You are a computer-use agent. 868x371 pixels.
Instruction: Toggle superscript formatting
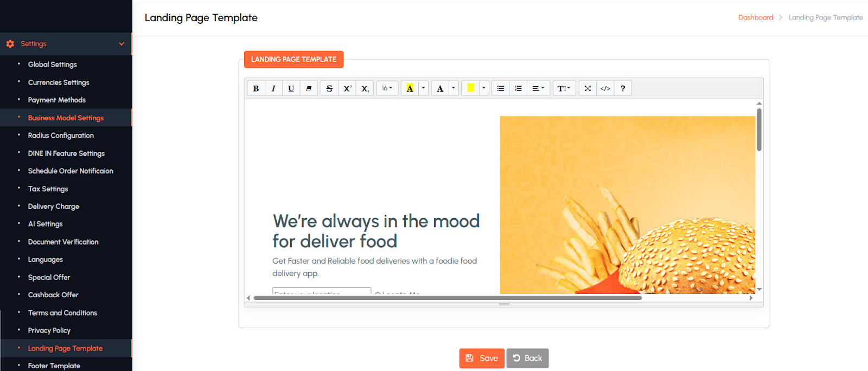point(347,88)
